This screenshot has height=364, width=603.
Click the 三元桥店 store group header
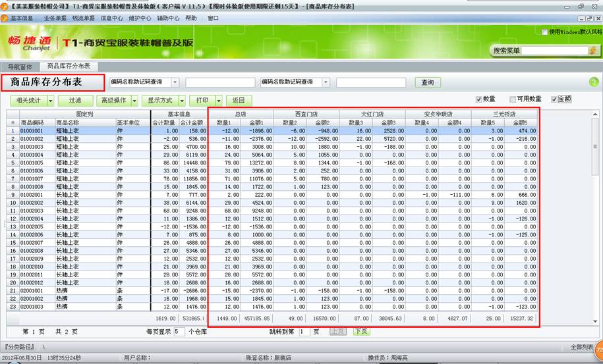tap(505, 114)
